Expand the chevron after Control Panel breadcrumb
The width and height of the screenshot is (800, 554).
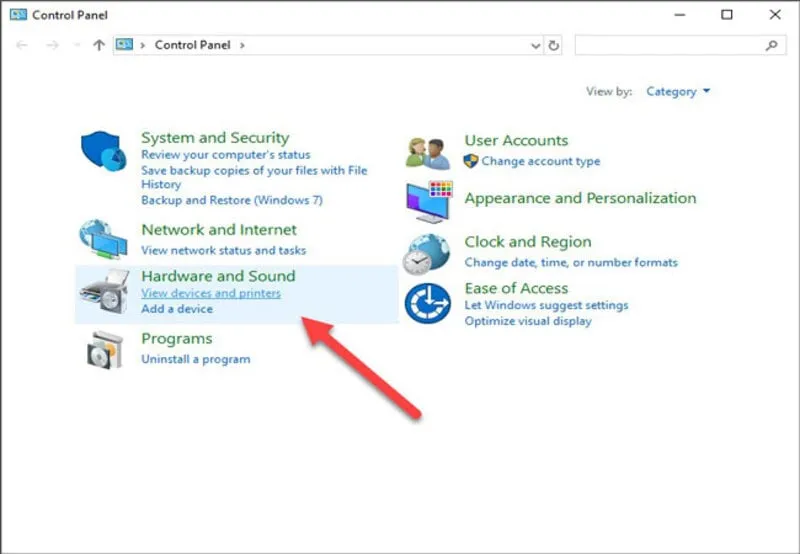[242, 45]
